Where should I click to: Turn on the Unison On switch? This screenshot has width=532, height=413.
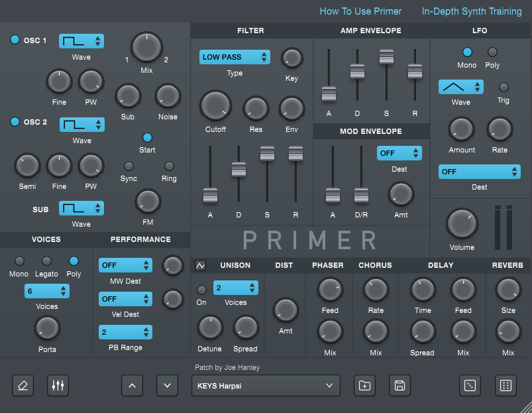(201, 290)
